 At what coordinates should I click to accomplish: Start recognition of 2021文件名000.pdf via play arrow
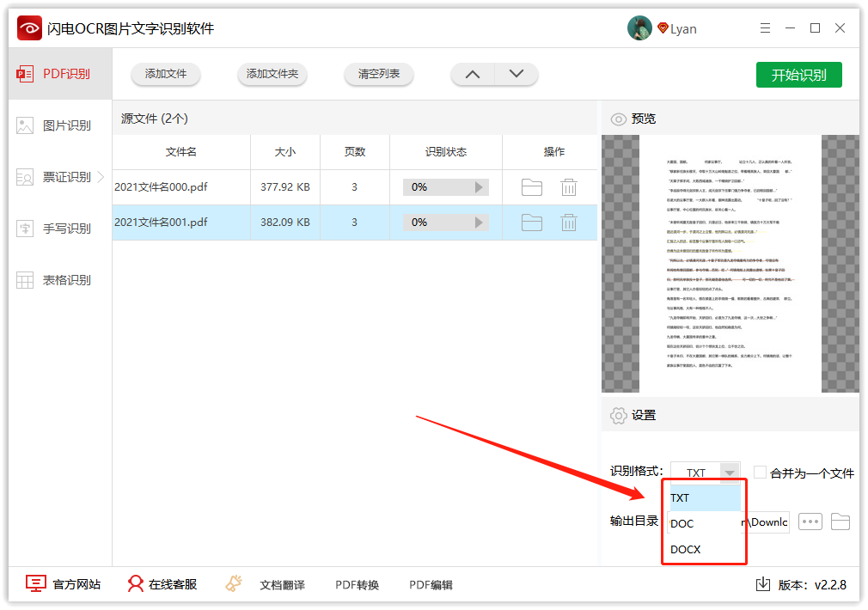pos(479,187)
